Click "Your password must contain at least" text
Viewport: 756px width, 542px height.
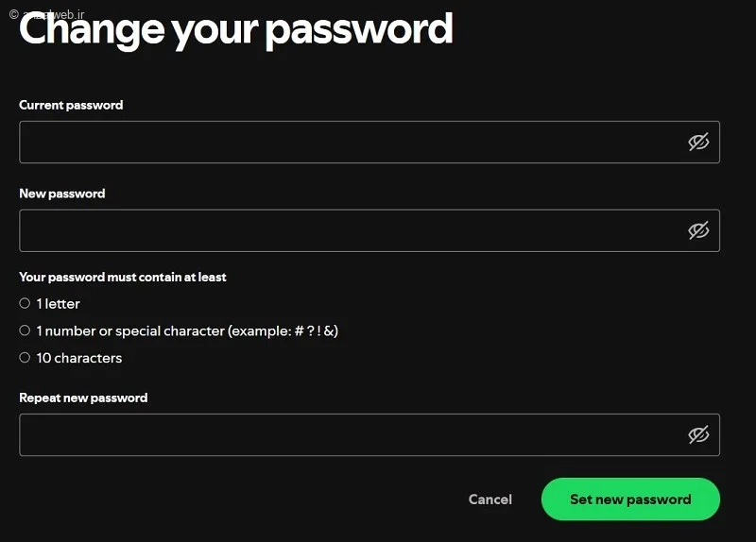point(123,278)
